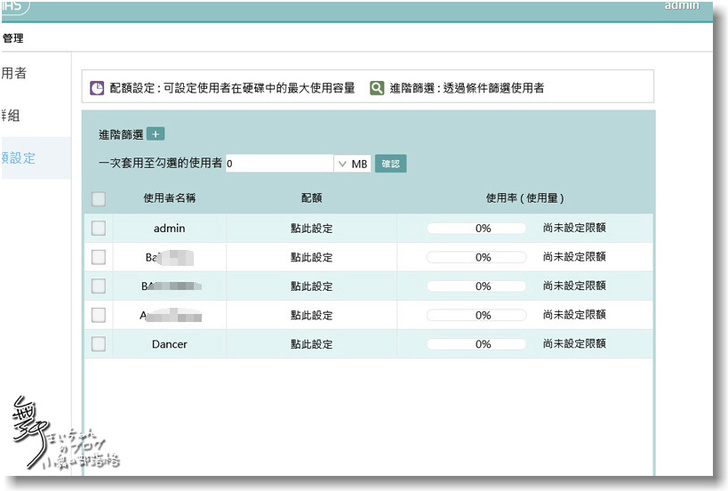Image resolution: width=728 pixels, height=491 pixels.
Task: Click 點此設定 for admin quota
Action: [311, 228]
